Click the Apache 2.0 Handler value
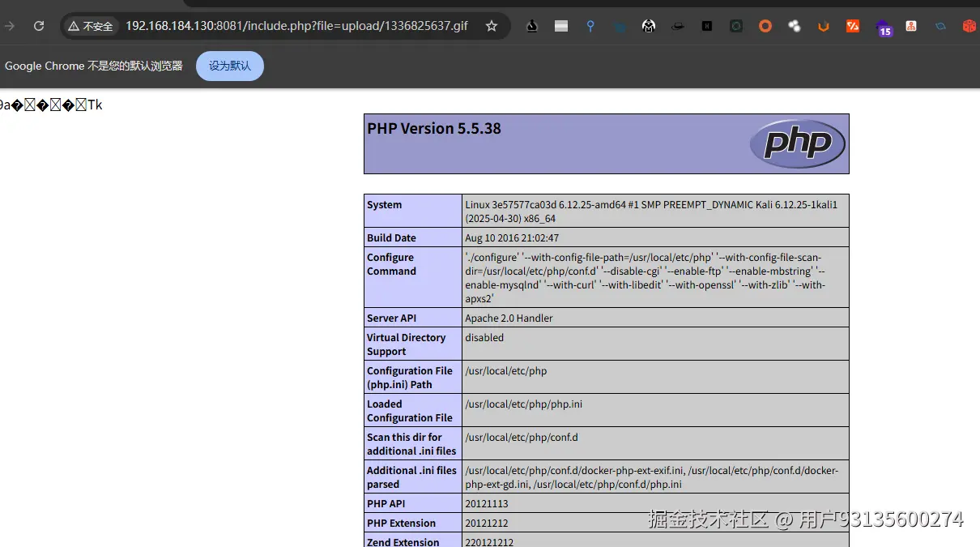The image size is (980, 547). click(509, 318)
